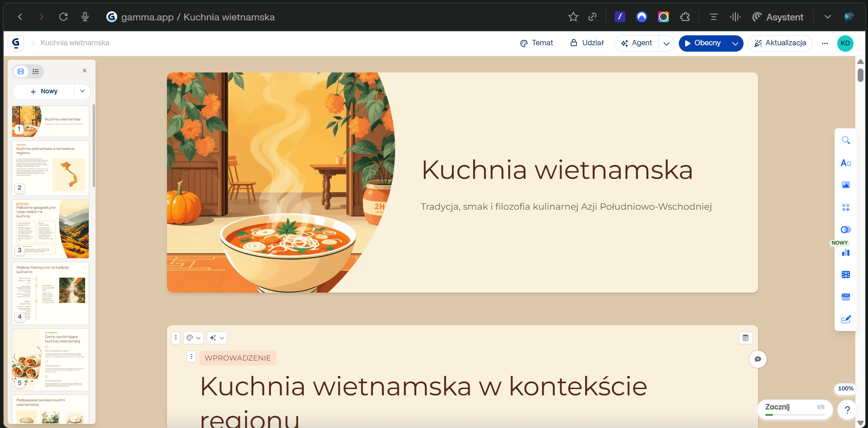868x428 pixels.
Task: Open the forms and buttons tool
Action: 845,297
